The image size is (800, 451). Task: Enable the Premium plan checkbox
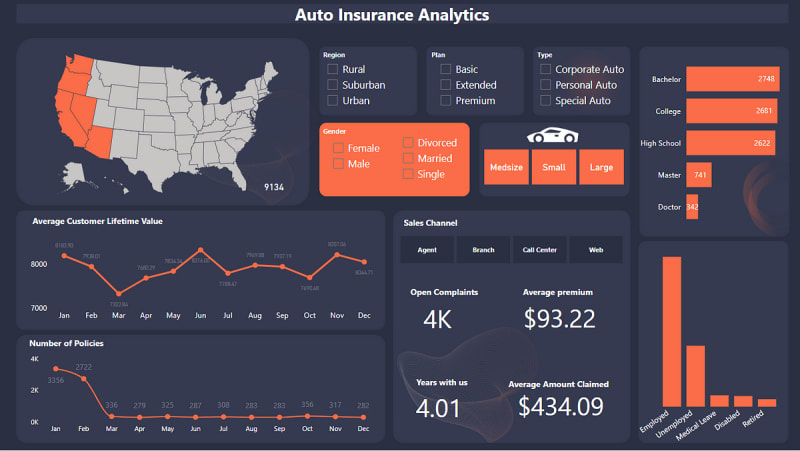(x=446, y=101)
